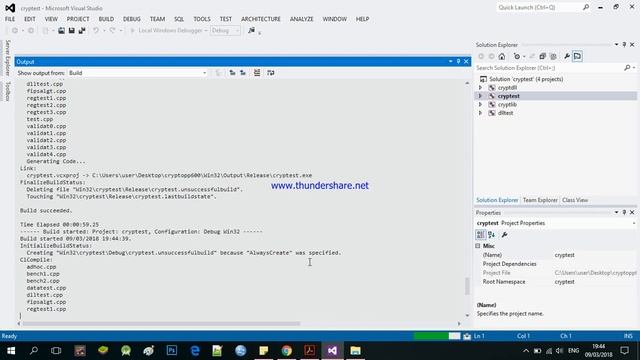This screenshot has height=360, width=640.
Task: Click Property Pages wrench in Properties
Action: tap(504, 235)
